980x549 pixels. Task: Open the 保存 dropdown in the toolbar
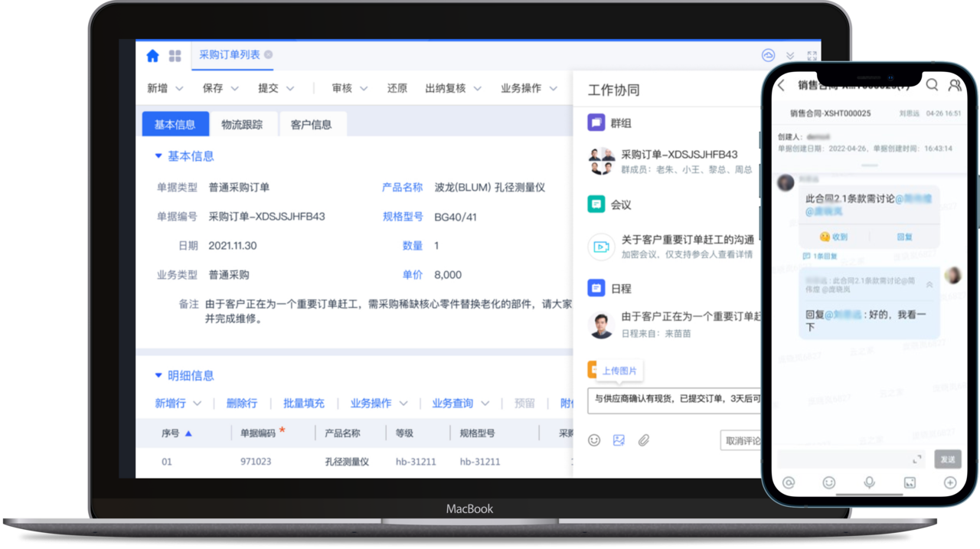click(x=220, y=89)
